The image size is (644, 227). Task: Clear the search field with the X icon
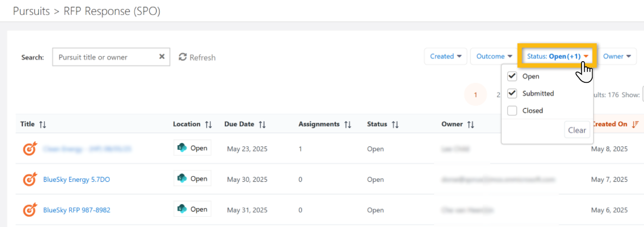162,57
